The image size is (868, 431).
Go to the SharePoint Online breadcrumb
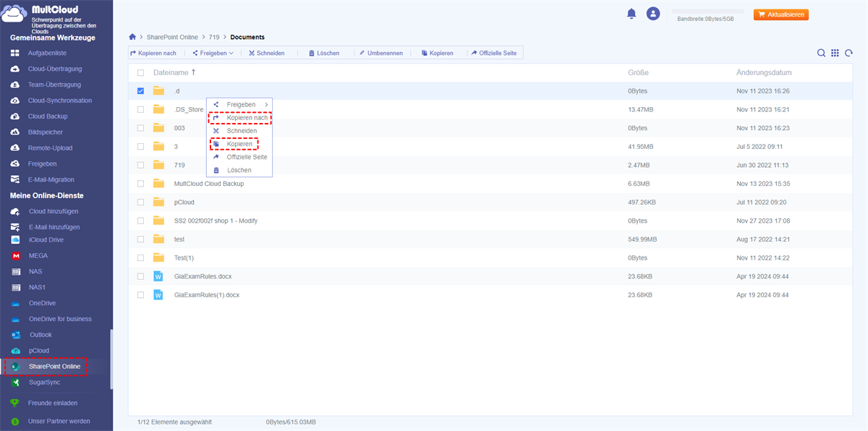click(172, 37)
